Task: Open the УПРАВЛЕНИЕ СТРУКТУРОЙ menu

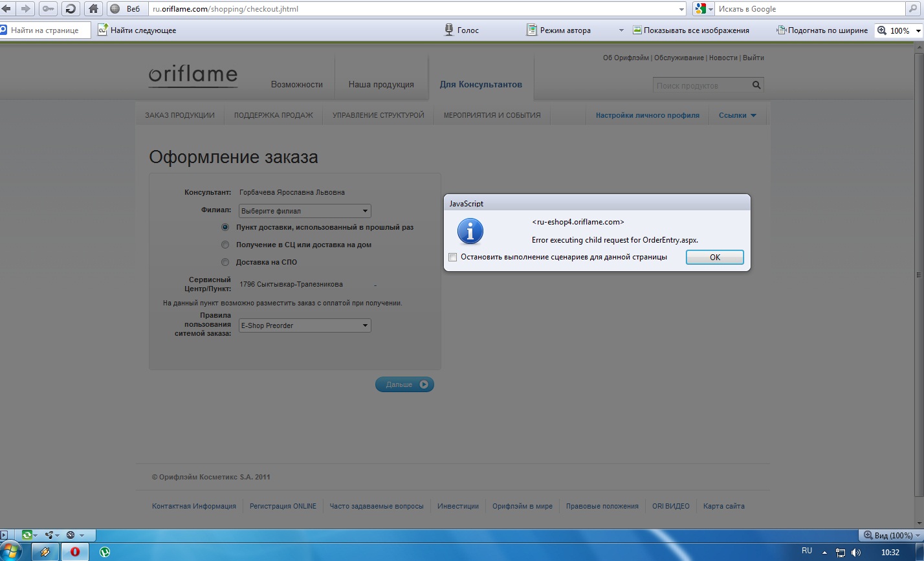Action: [x=379, y=115]
